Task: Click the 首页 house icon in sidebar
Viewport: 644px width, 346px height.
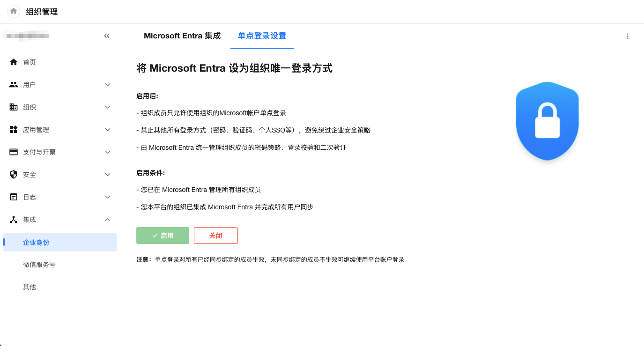Action: click(x=14, y=62)
